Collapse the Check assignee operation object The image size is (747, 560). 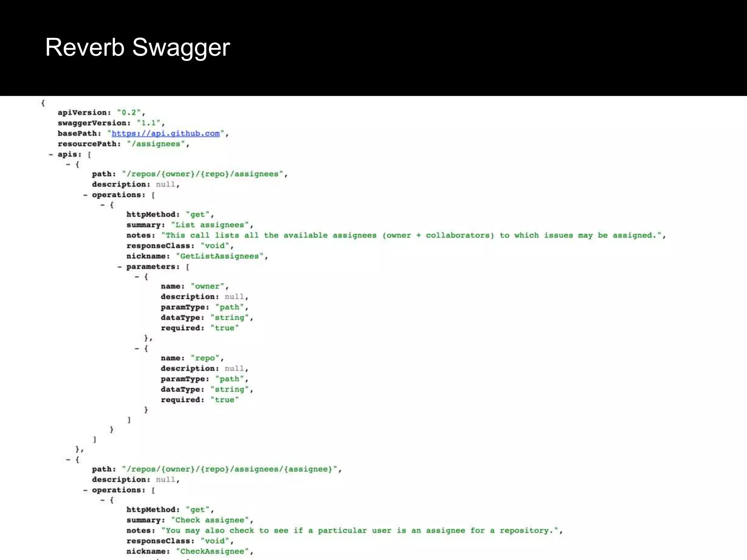pyautogui.click(x=103, y=501)
